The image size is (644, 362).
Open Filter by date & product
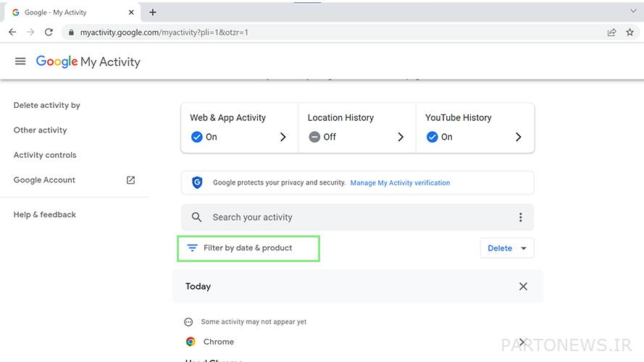[248, 248]
